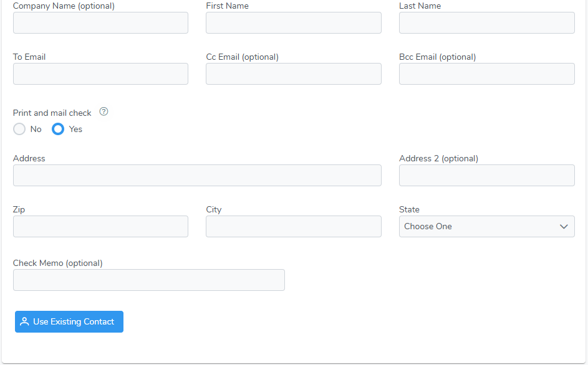Click the Yes label for print and mail
This screenshot has width=588, height=365.
coord(75,130)
